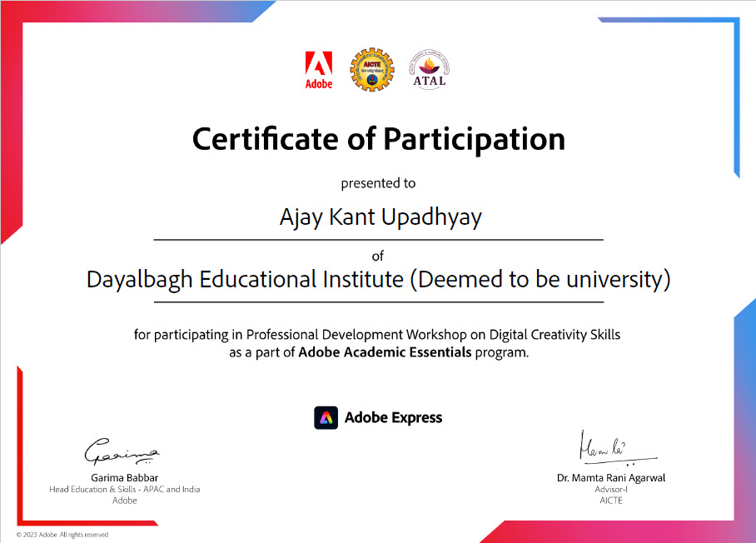Screen dimensions: 756x543
Task: Select the Certificate of Participation heading
Action: [x=378, y=139]
